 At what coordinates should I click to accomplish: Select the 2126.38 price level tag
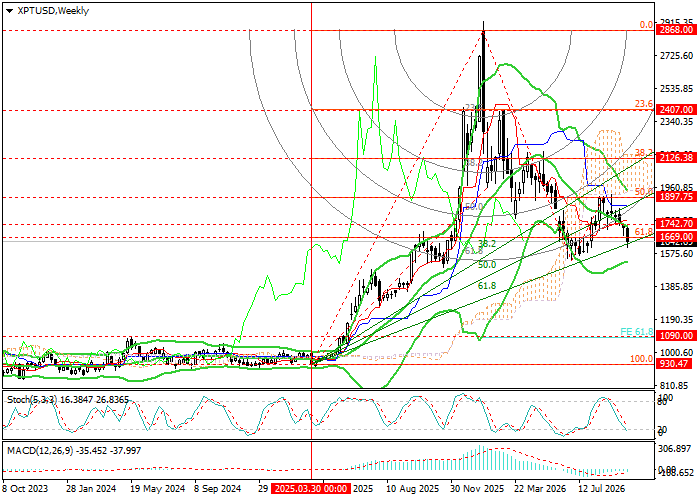[675, 158]
